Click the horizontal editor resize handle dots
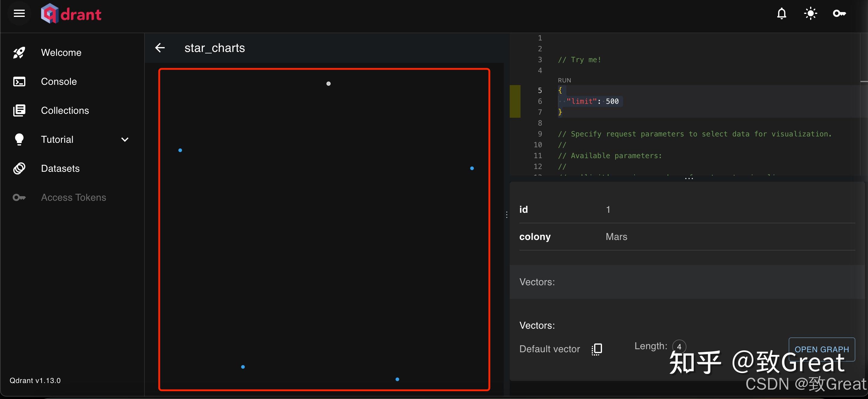The width and height of the screenshot is (868, 399). [x=689, y=178]
